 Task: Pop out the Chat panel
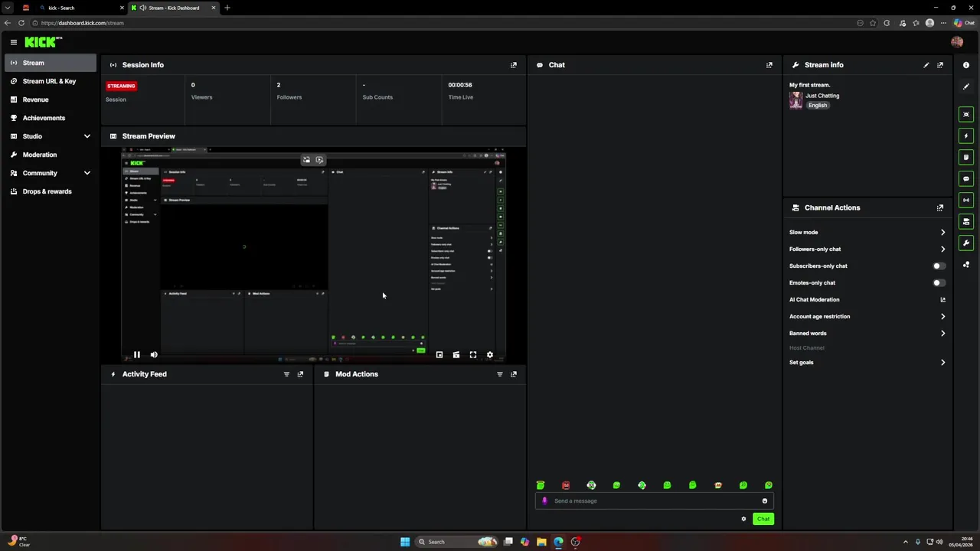(769, 65)
